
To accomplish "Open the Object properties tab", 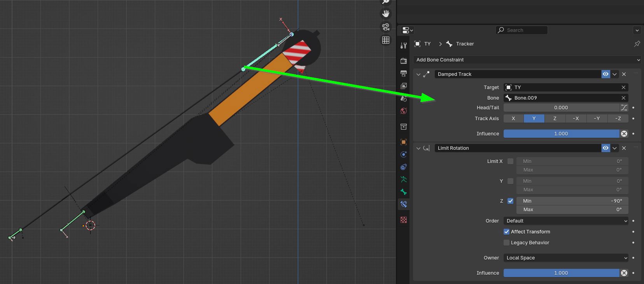I will (x=404, y=142).
